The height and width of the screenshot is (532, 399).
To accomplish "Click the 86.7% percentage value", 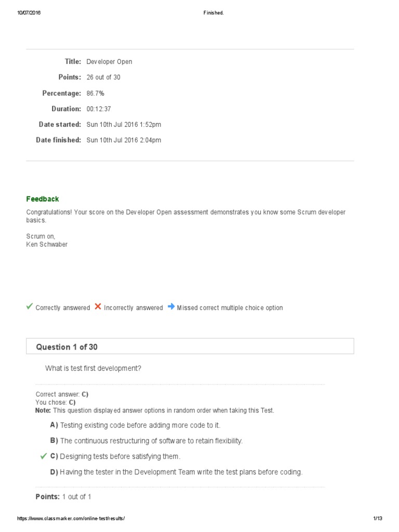I will click(x=96, y=93).
